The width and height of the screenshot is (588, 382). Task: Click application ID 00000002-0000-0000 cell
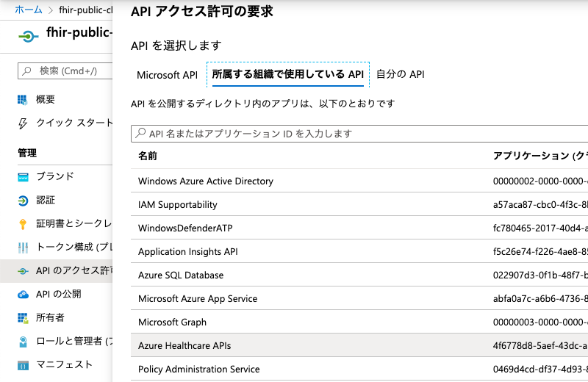[540, 181]
